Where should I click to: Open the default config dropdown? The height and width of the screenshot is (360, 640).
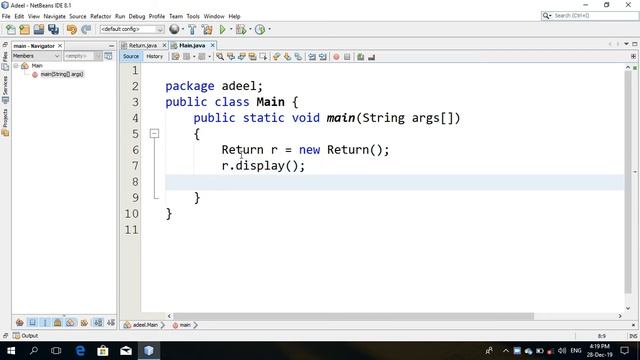[x=132, y=29]
